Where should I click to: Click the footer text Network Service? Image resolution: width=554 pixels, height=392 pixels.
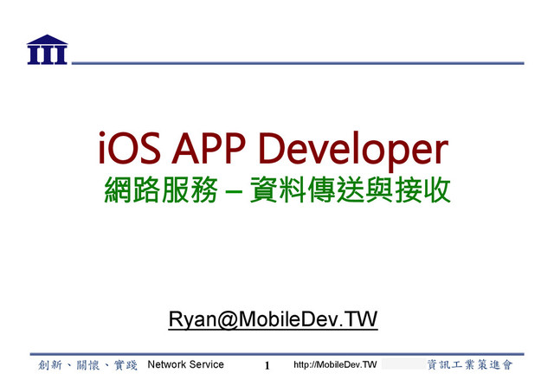(185, 364)
